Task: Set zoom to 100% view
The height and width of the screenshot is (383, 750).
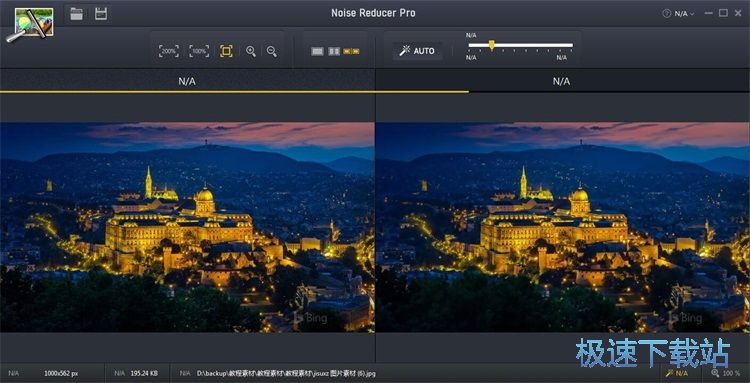Action: click(x=199, y=51)
